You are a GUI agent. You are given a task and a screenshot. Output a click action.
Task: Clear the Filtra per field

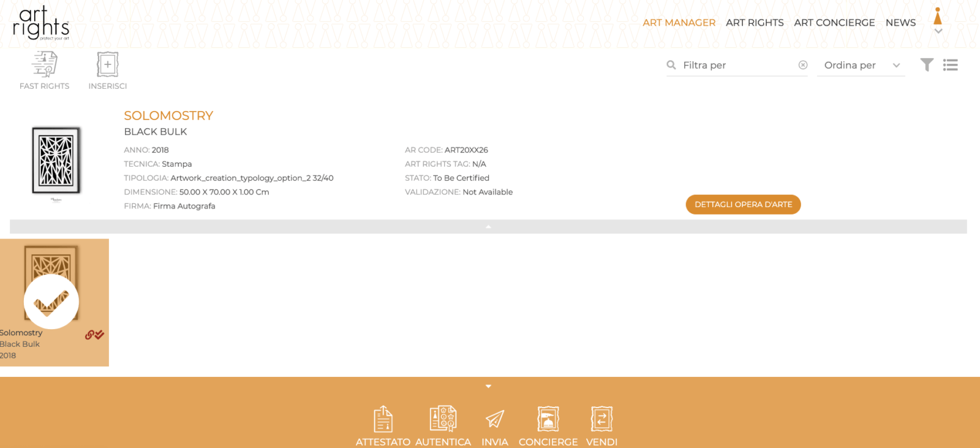tap(803, 65)
